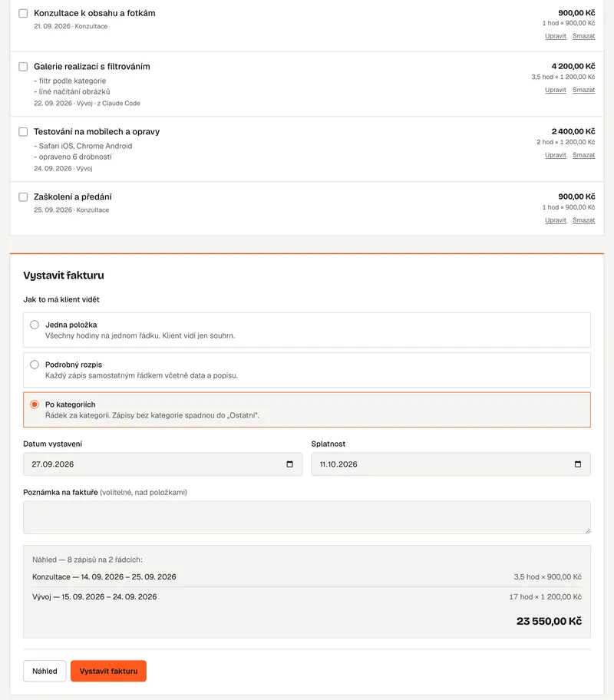Click the '3,5 hod × 900,00 Kč' preview value
This screenshot has width=614, height=700.
[547, 576]
